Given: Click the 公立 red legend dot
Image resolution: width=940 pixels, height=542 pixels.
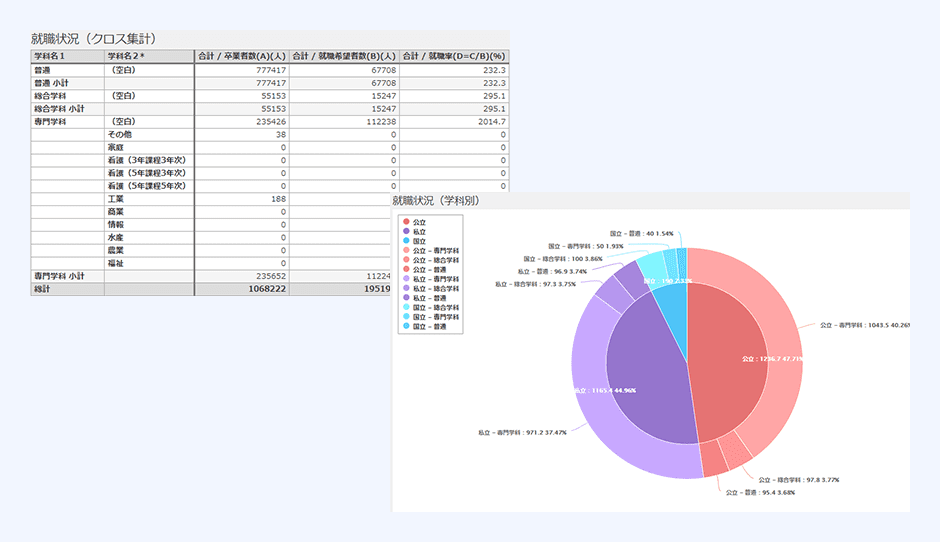Looking at the screenshot, I should point(405,221).
